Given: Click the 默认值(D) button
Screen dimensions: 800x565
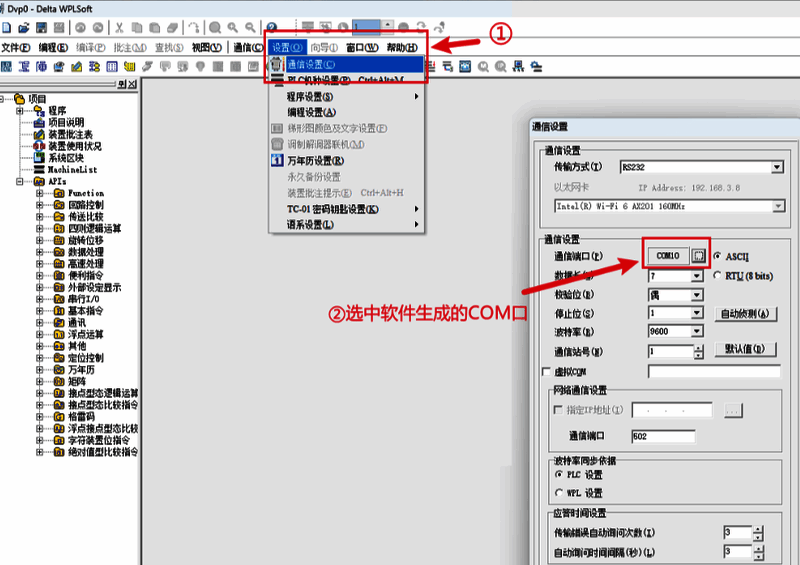Looking at the screenshot, I should [745, 349].
